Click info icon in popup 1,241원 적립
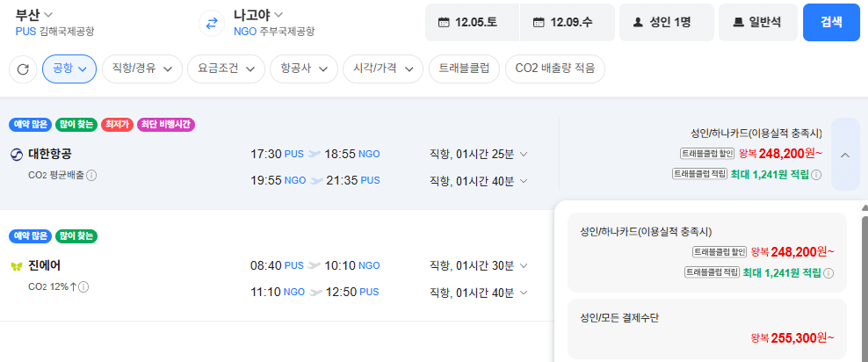868x362 pixels. pos(828,273)
